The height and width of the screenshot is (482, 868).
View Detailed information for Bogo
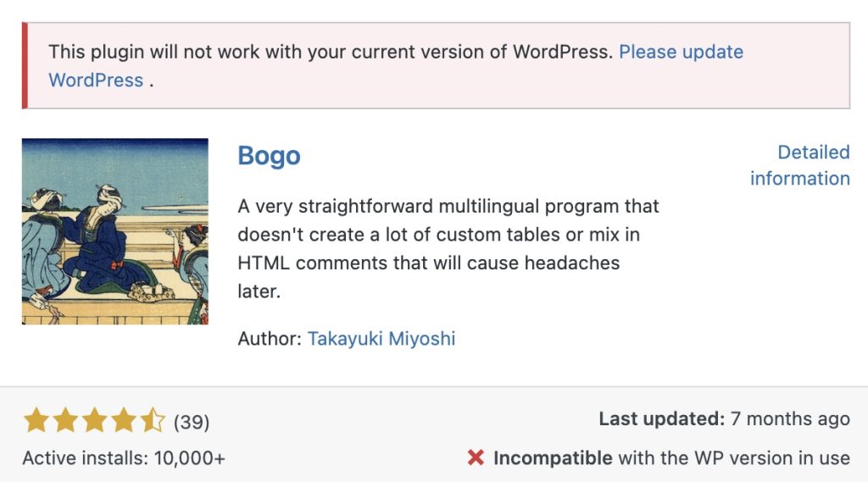click(x=800, y=165)
